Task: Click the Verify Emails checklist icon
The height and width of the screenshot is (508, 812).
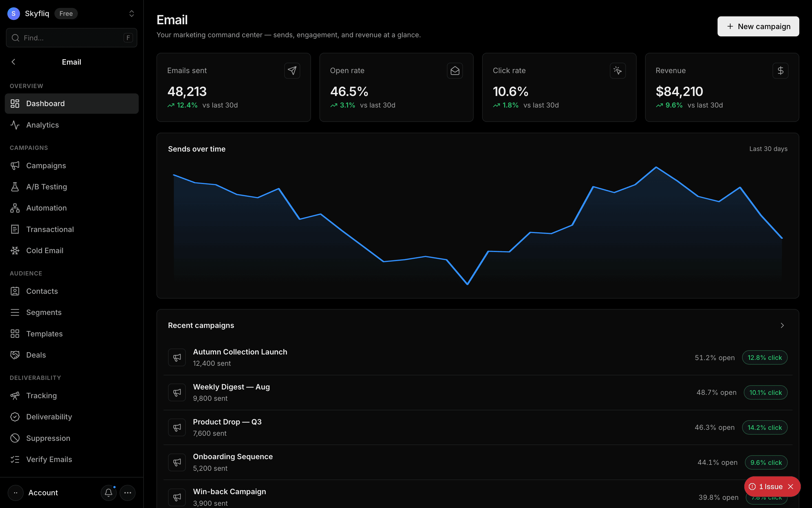Action: (x=15, y=459)
